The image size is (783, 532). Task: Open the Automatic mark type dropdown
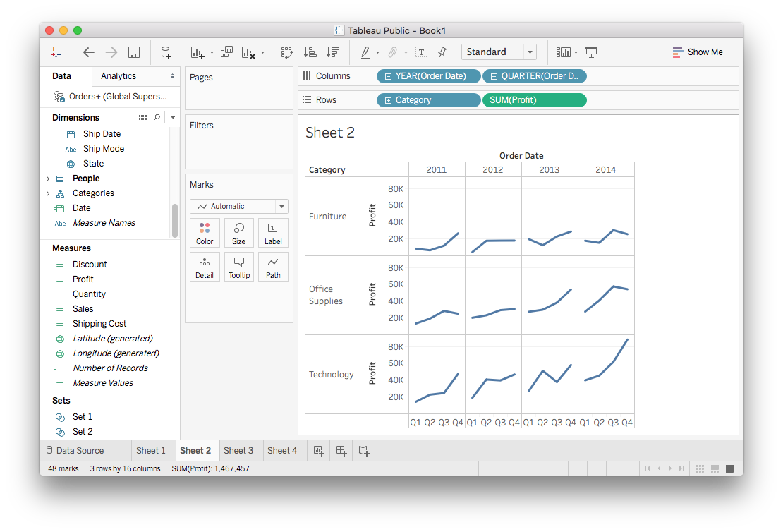click(x=281, y=207)
